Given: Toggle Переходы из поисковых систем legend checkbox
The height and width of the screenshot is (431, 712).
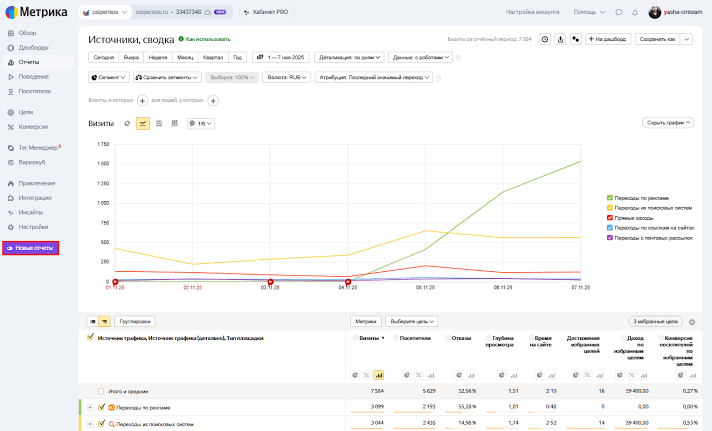Looking at the screenshot, I should (x=610, y=208).
